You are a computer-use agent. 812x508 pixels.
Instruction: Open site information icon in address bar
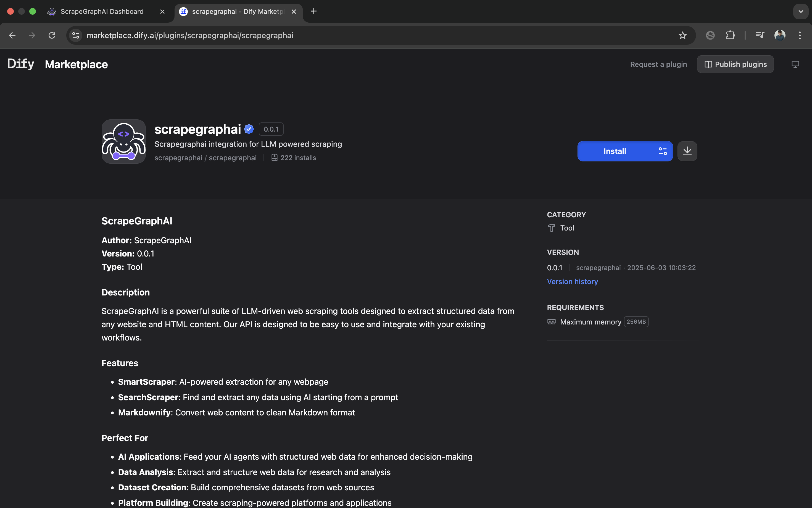click(x=75, y=35)
